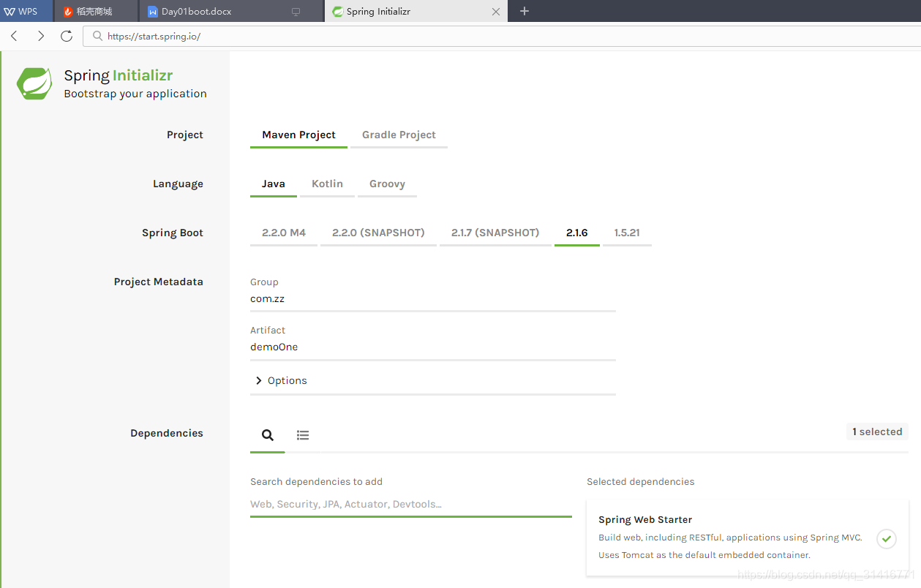Switch to dependencies list view icon
The height and width of the screenshot is (588, 921).
click(303, 435)
